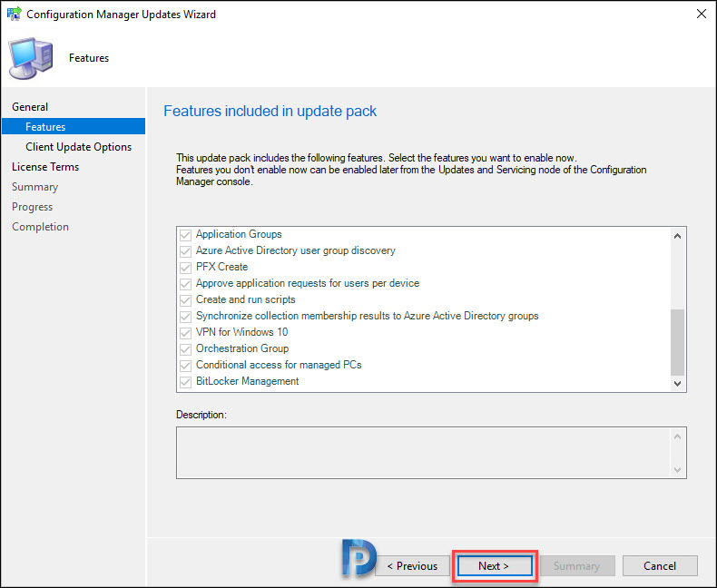Click features list scroll up arrow
The width and height of the screenshot is (717, 588).
click(x=678, y=236)
